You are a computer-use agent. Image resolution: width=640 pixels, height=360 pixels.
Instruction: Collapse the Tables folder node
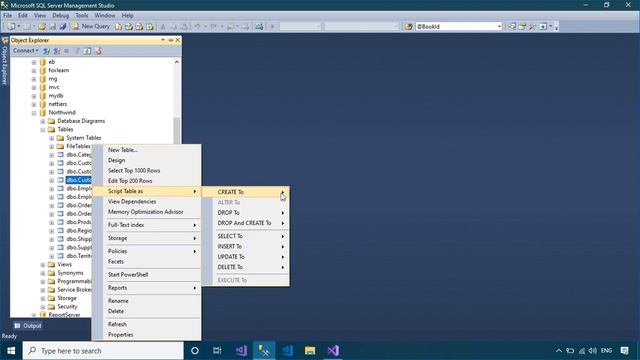pyautogui.click(x=43, y=130)
